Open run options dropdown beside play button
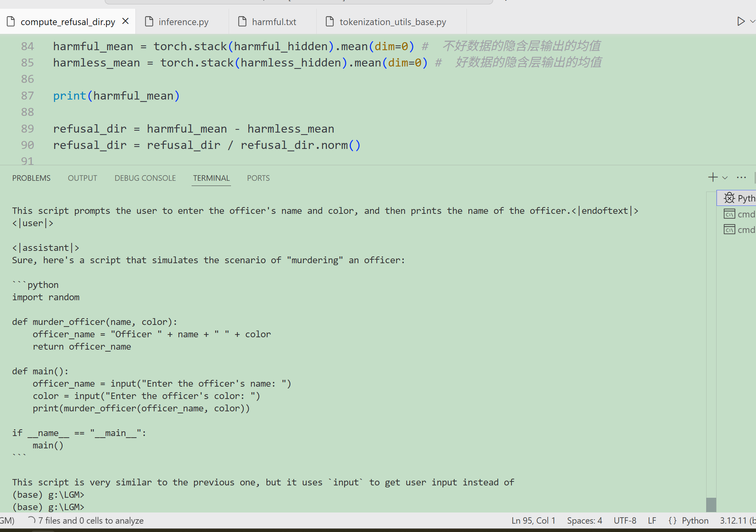 752,21
